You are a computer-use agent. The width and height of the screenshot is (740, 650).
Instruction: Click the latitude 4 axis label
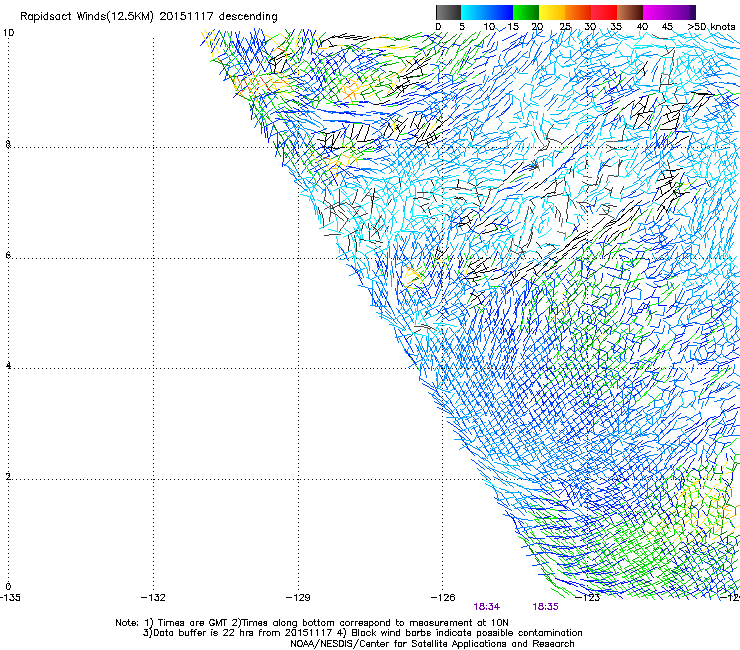click(8, 366)
